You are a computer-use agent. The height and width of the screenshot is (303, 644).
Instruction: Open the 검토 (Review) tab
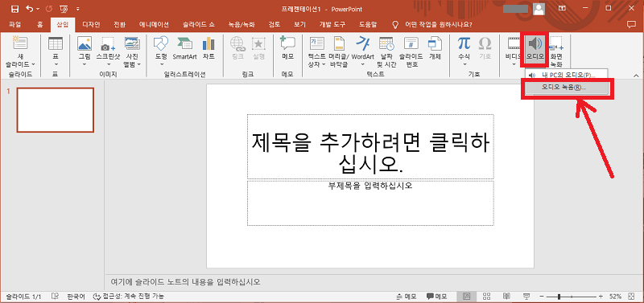(x=274, y=24)
